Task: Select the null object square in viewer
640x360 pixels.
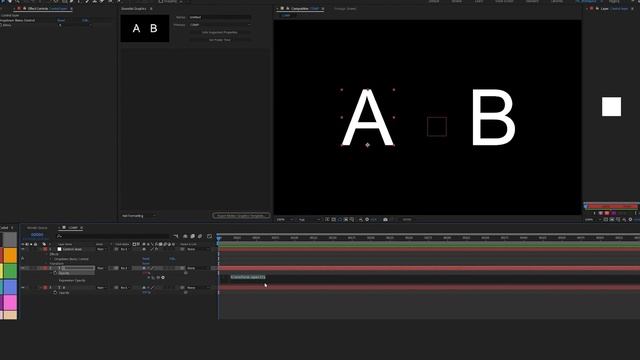Action: (x=437, y=126)
